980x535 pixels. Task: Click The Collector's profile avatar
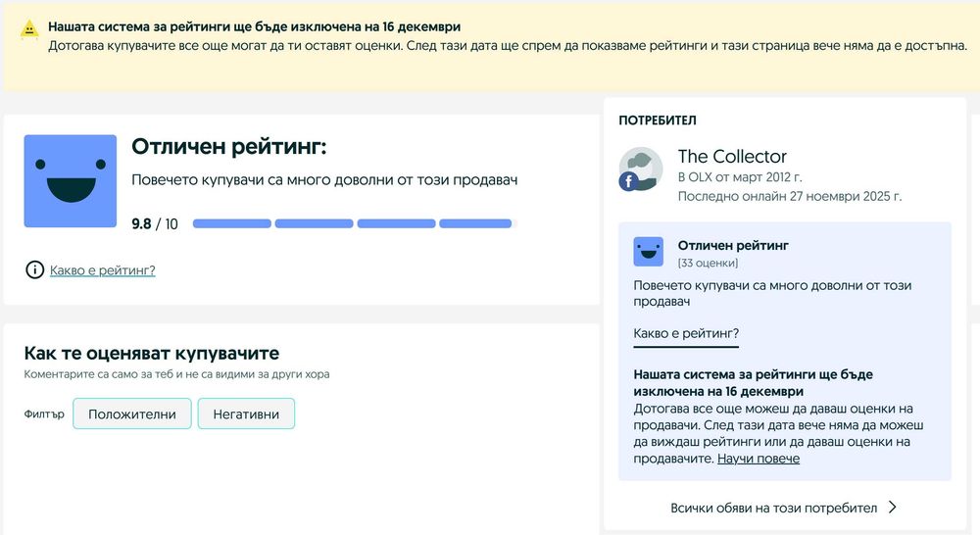(x=641, y=168)
